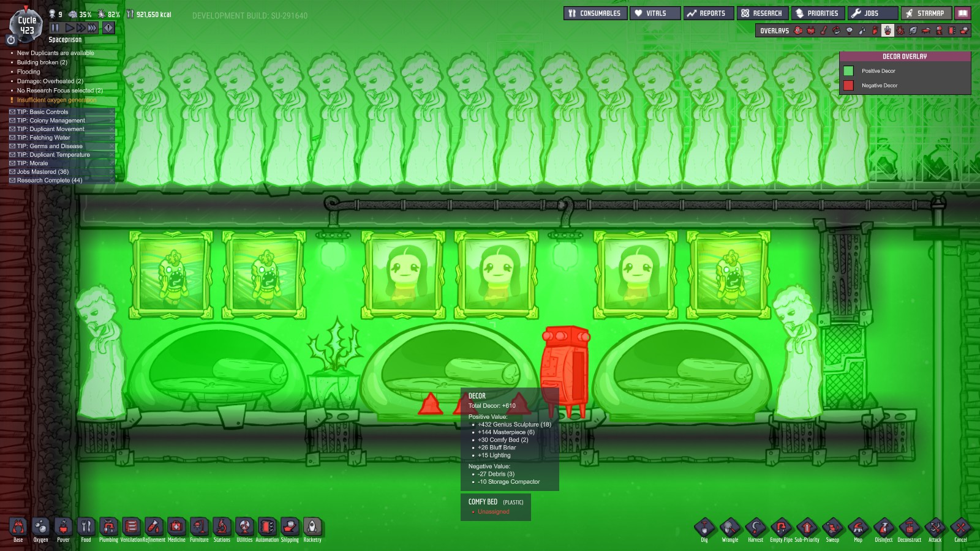Open the Stations build category

click(x=222, y=527)
